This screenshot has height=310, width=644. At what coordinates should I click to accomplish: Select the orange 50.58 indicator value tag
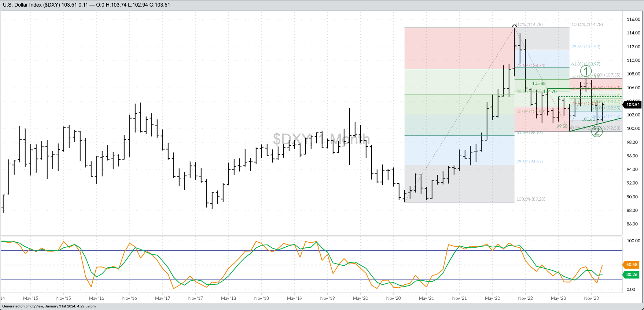tap(631, 265)
